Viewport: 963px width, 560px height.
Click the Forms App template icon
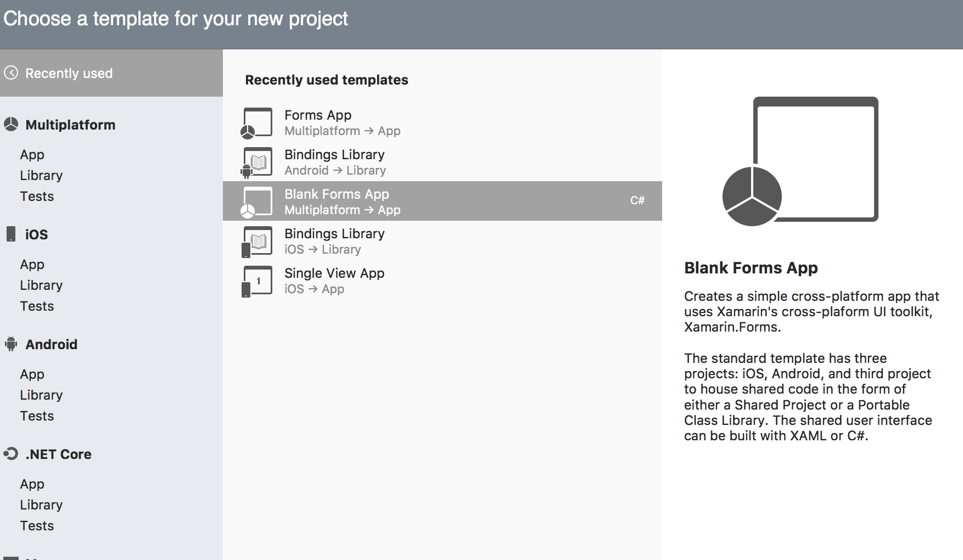click(257, 123)
